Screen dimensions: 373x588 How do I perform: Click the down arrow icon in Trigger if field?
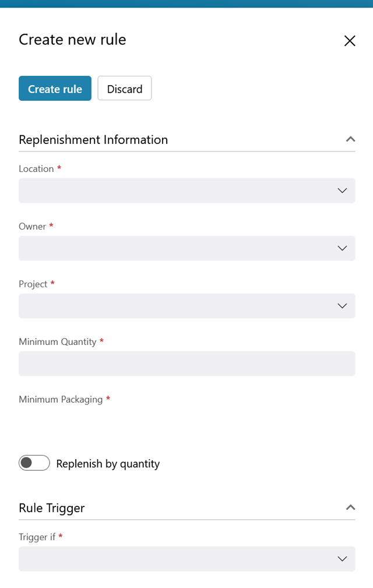[342, 559]
